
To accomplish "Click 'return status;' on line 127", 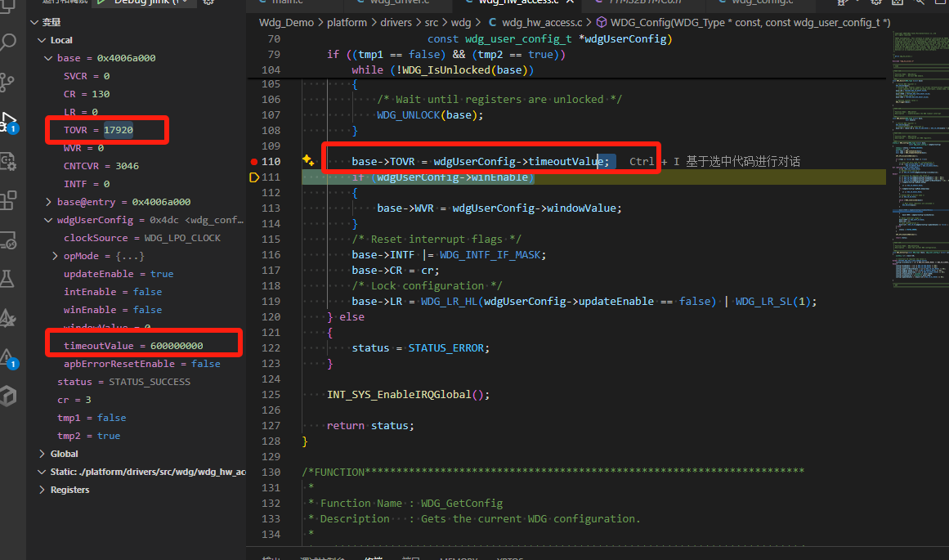I will pos(370,426).
